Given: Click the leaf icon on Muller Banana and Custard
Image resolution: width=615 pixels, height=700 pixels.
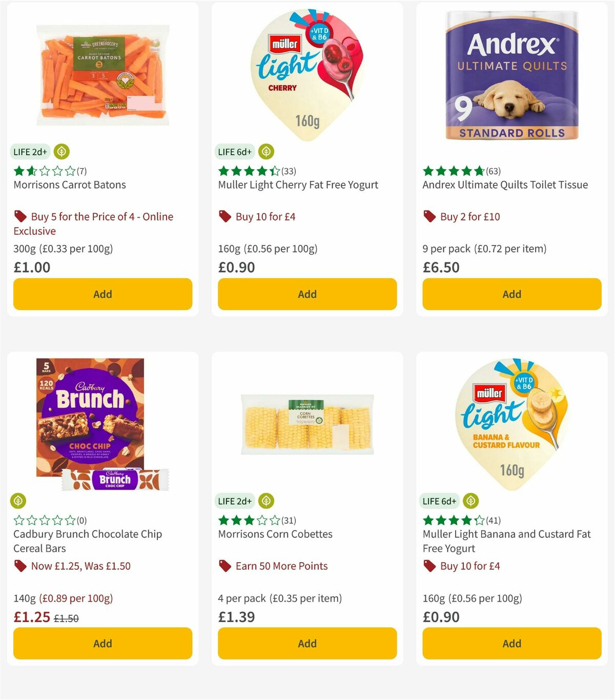Looking at the screenshot, I should 470,501.
